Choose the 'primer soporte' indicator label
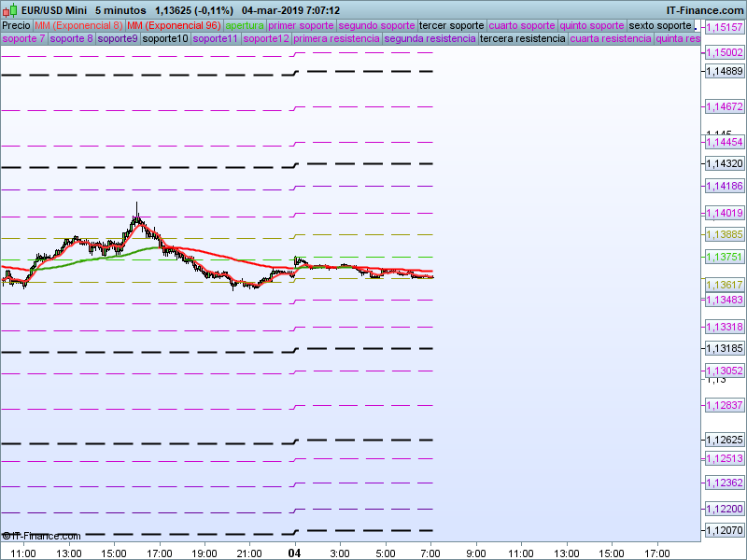747x560 pixels. (301, 25)
